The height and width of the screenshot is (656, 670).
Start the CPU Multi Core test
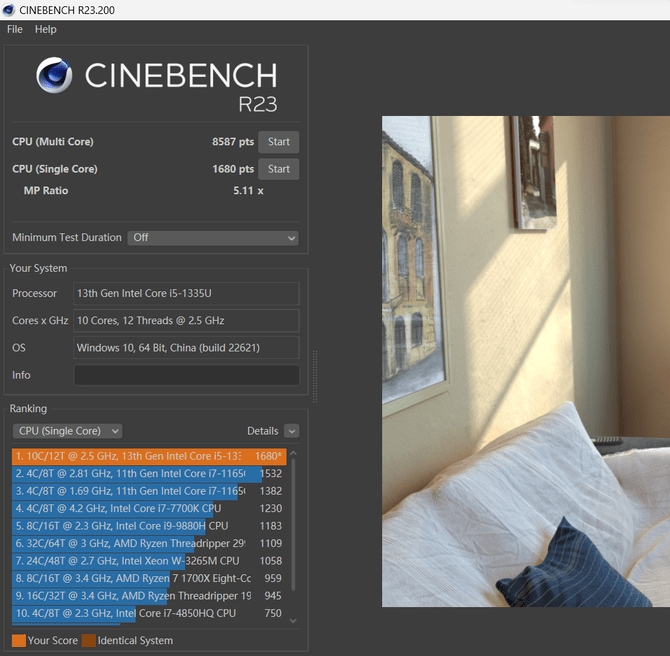point(278,142)
